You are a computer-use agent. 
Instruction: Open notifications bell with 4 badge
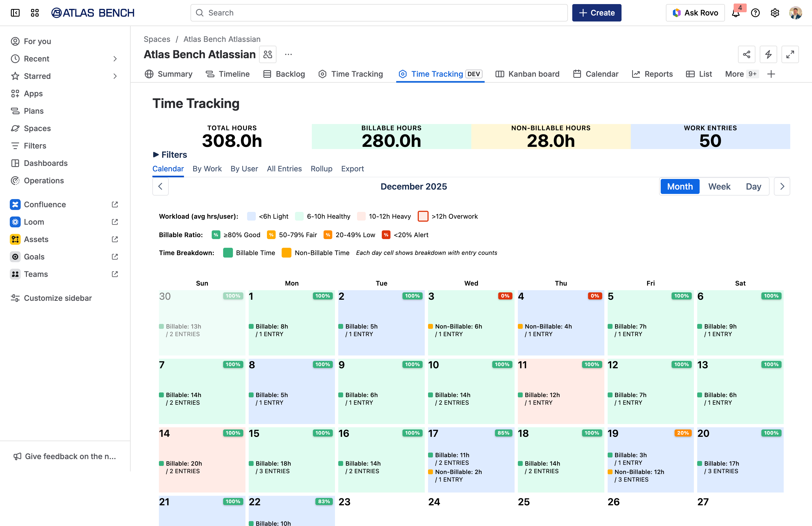click(x=736, y=13)
